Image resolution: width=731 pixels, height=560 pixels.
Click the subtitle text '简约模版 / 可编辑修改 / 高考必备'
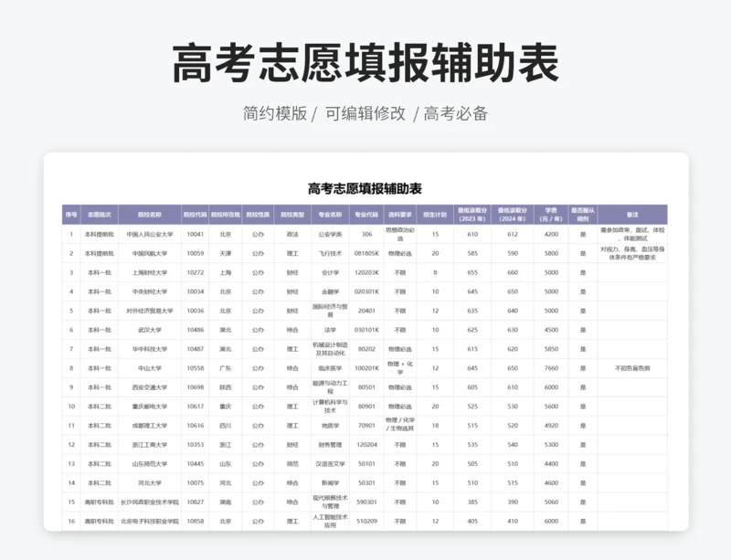(365, 113)
